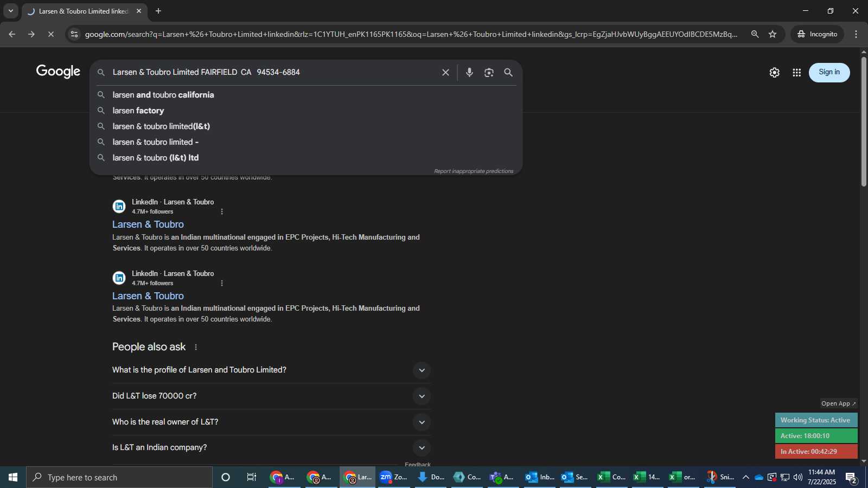Image resolution: width=868 pixels, height=488 pixels.
Task: Click the Windows taskbar search box
Action: [119, 477]
